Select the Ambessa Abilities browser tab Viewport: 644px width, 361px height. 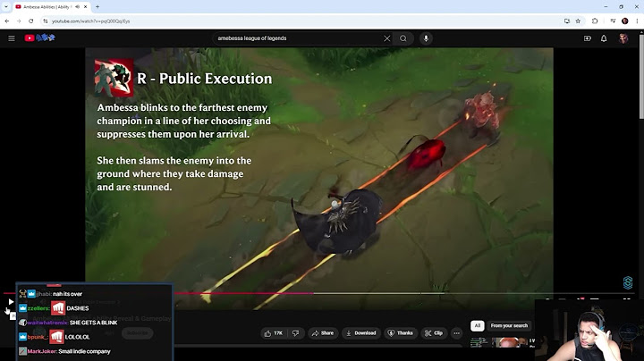[51, 6]
